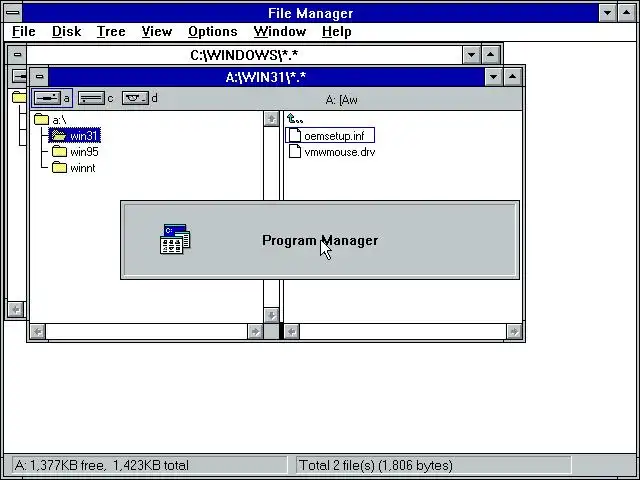This screenshot has width=640, height=480.
Task: Minimize the C:\WINDOWS window
Action: 471,54
